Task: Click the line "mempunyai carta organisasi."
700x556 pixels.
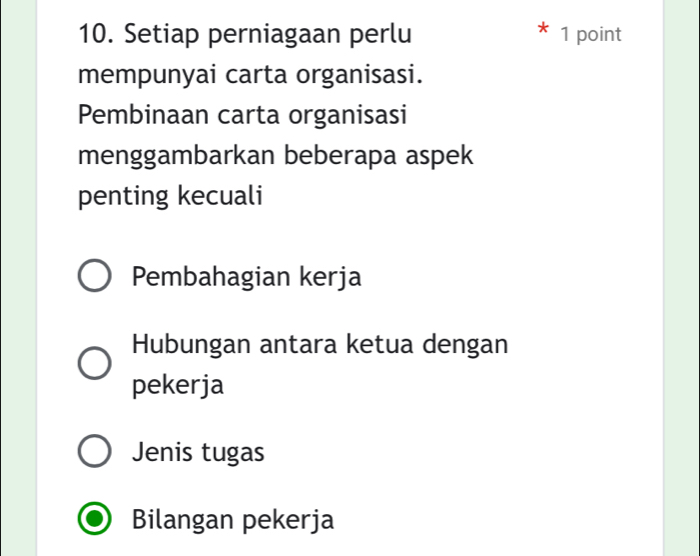Action: [x=250, y=75]
